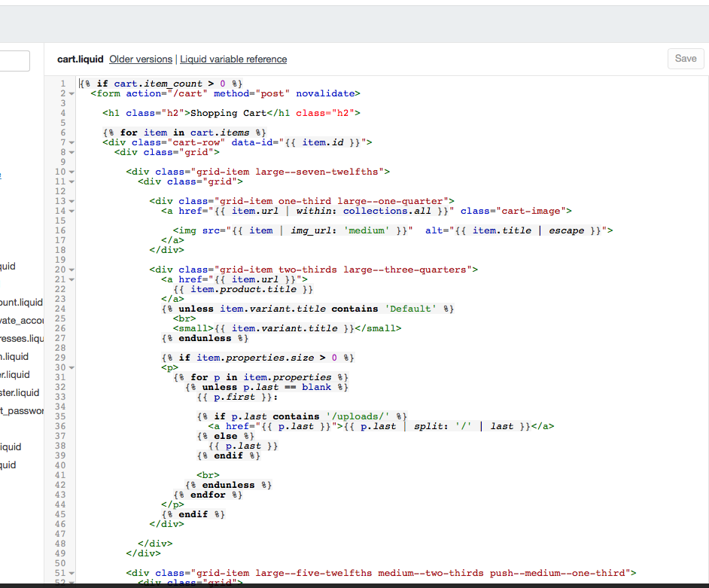Viewport: 709px width, 588px height.
Task: Open the Liquid variable reference link
Action: click(x=233, y=59)
